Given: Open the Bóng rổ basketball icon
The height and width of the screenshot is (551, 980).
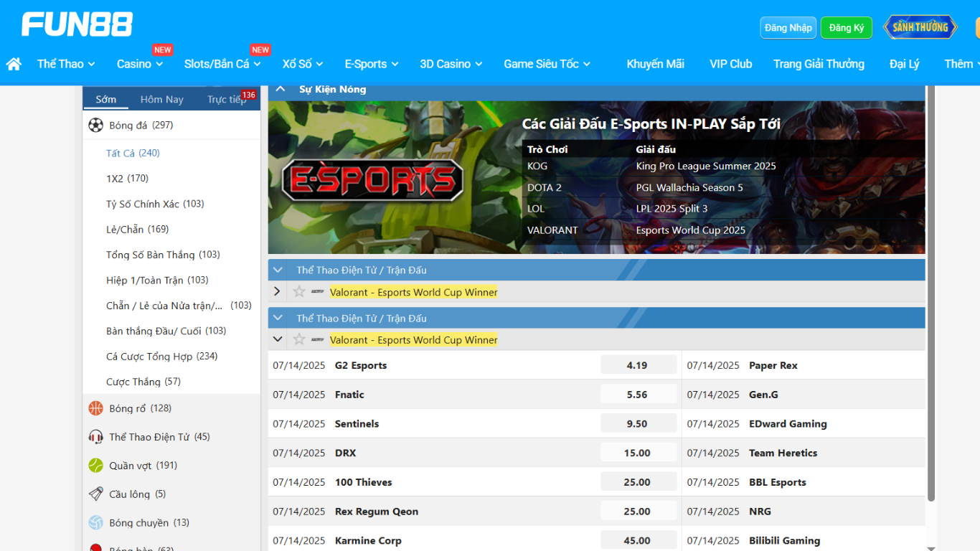Looking at the screenshot, I should click(x=95, y=408).
